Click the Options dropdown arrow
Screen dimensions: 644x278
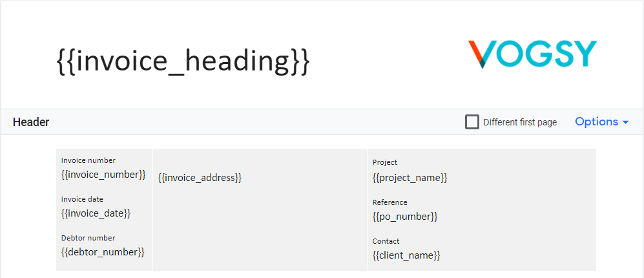pos(625,123)
